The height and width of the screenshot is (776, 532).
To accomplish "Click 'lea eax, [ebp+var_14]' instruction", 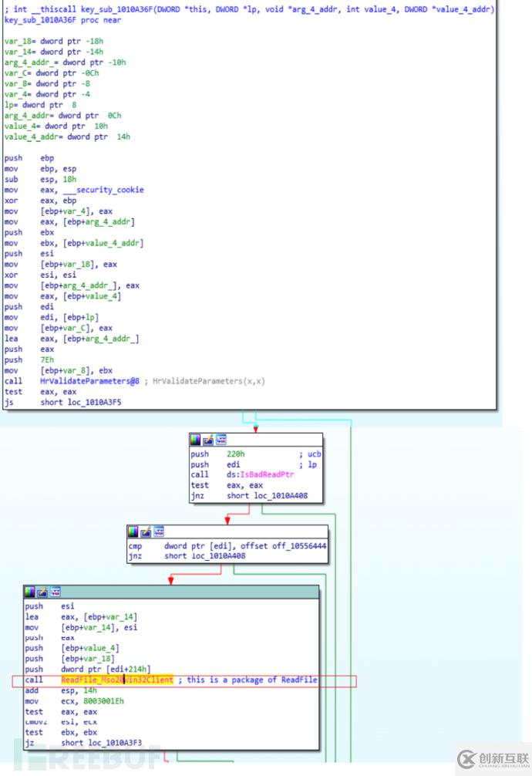I will 81,617.
